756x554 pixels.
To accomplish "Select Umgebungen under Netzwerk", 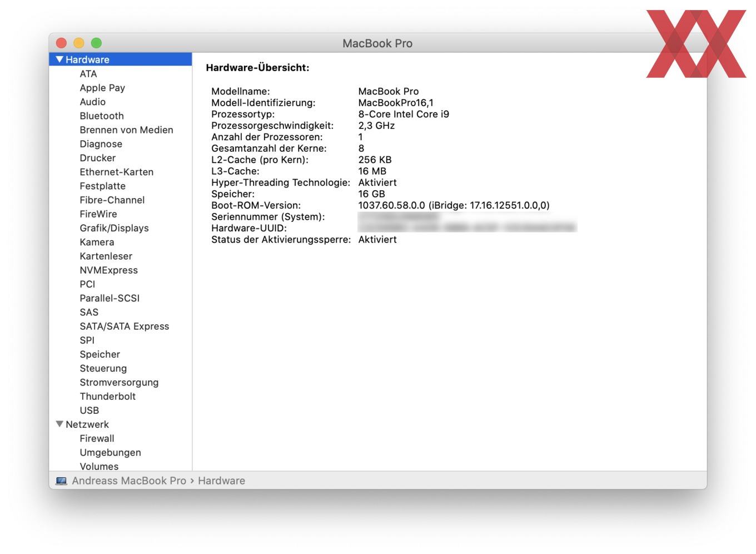I will pos(110,452).
